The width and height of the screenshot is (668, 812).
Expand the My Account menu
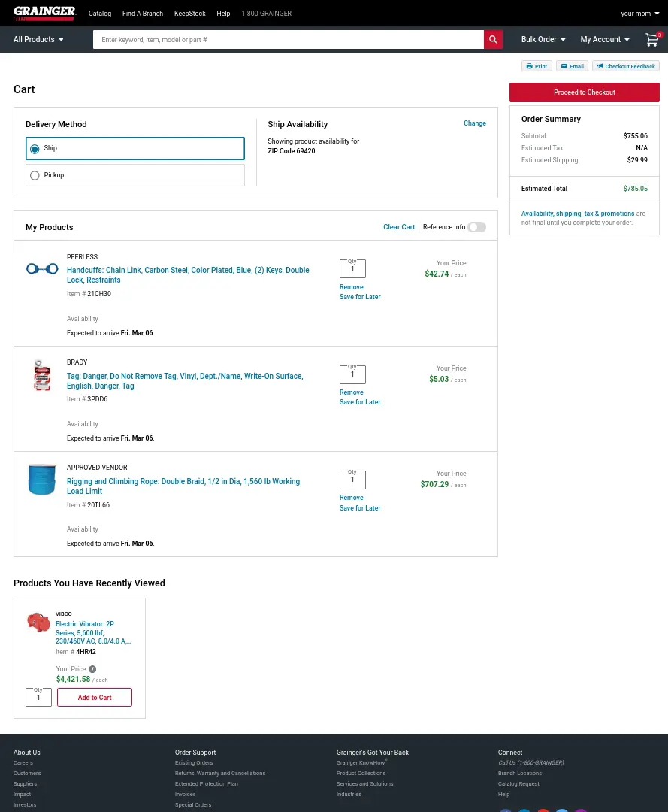click(605, 39)
